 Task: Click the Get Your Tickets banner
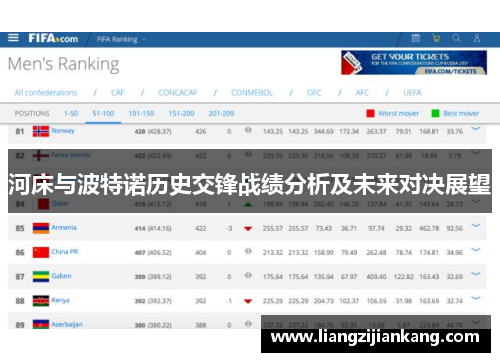click(414, 62)
